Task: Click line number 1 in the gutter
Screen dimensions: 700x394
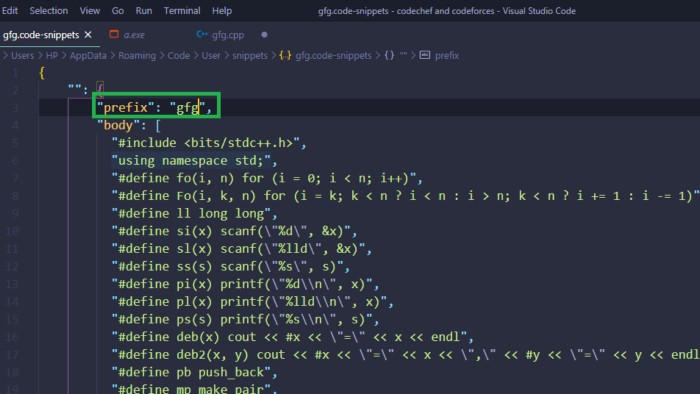Action: coord(15,73)
